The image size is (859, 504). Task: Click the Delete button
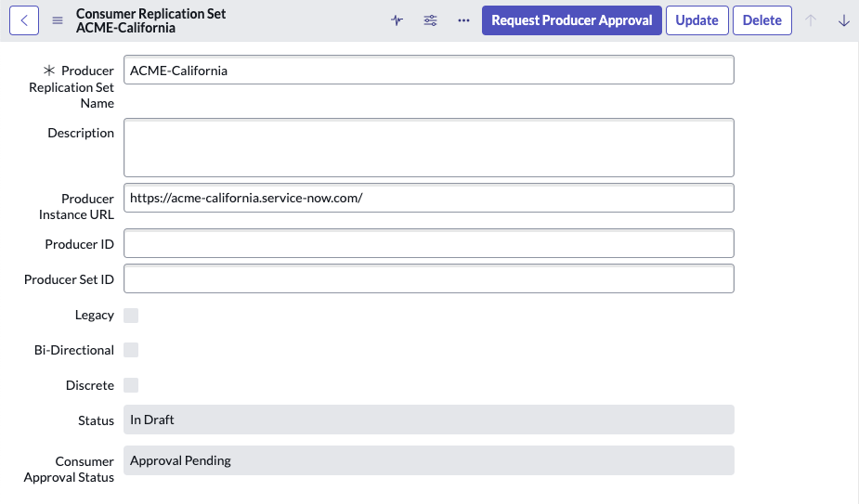coord(762,20)
